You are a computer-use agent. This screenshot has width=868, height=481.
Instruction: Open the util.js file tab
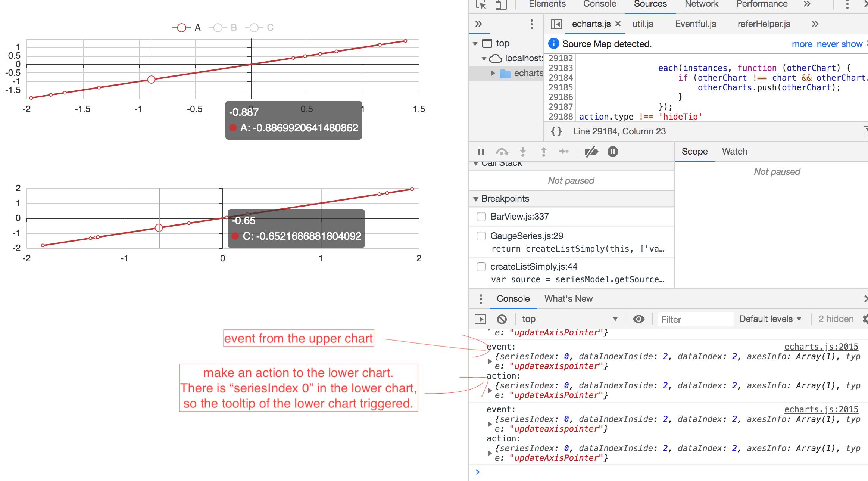point(643,24)
